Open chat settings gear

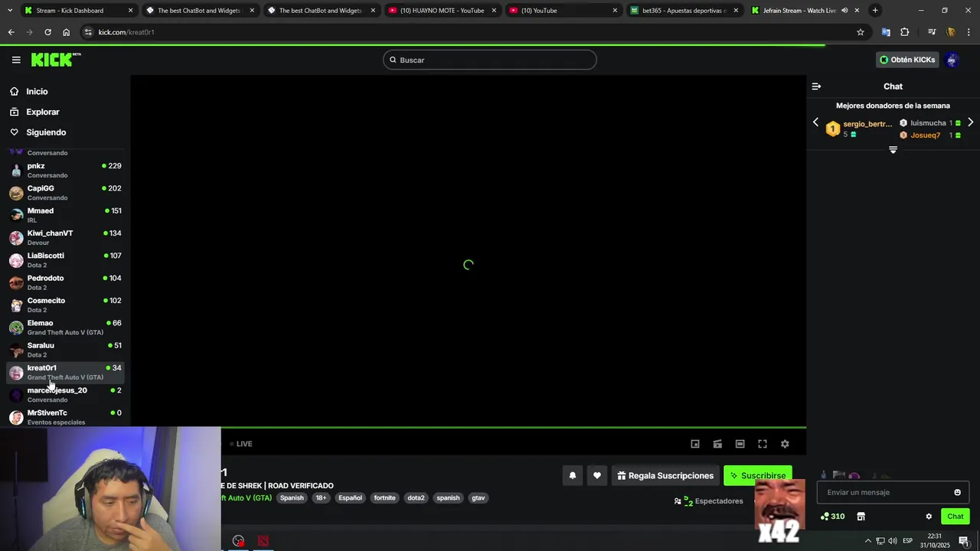929,517
